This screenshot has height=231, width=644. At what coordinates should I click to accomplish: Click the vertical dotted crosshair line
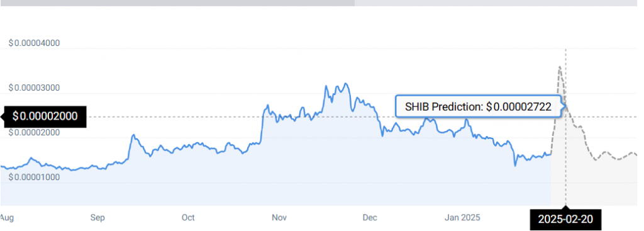565,127
